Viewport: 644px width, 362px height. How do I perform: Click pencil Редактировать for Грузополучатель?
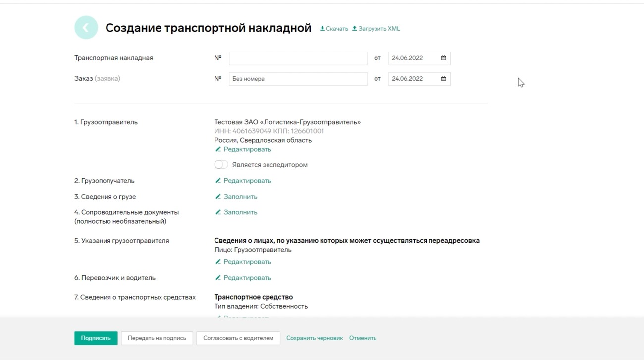tap(243, 181)
